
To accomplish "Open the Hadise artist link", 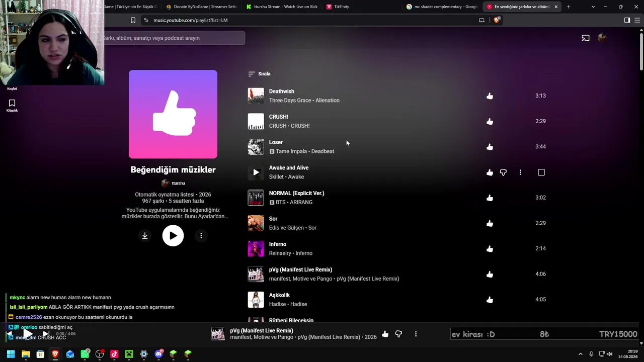I will coord(278,304).
